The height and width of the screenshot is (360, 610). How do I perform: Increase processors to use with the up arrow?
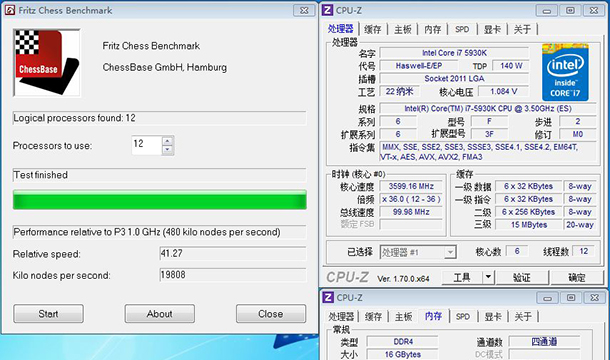(x=168, y=141)
